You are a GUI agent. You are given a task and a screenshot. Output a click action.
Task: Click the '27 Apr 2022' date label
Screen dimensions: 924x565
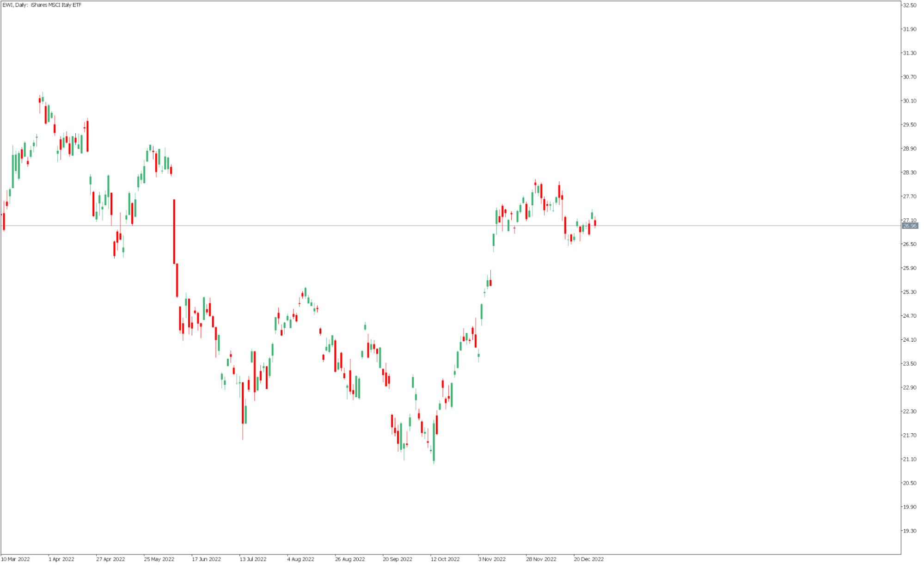point(110,559)
